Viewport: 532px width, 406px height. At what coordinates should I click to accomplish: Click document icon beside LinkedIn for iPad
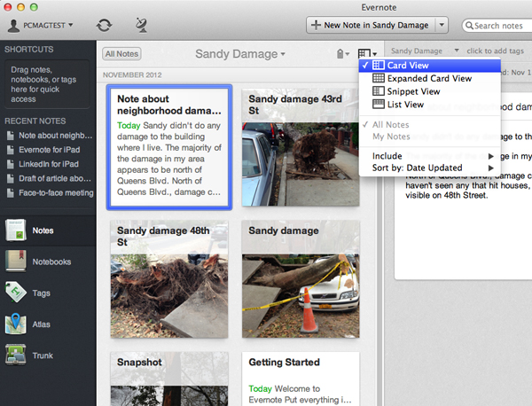tap(11, 164)
